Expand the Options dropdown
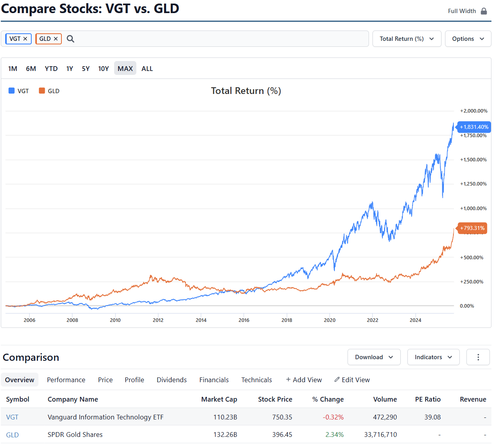The width and height of the screenshot is (495, 448). coord(468,39)
